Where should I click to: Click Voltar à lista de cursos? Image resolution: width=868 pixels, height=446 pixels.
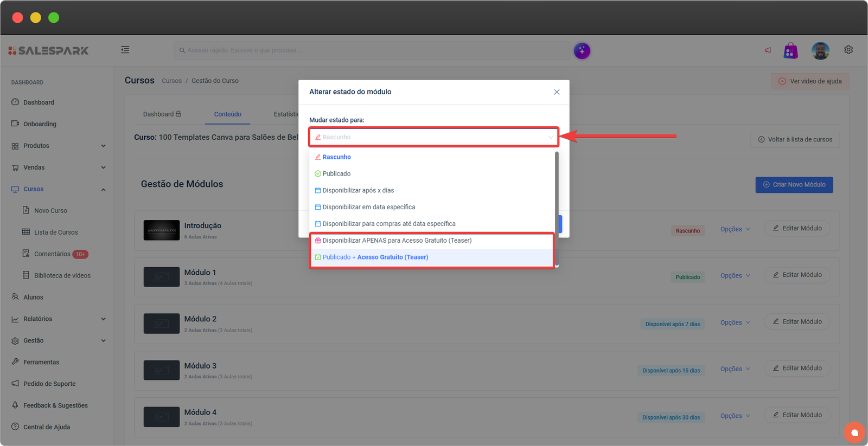coord(795,140)
